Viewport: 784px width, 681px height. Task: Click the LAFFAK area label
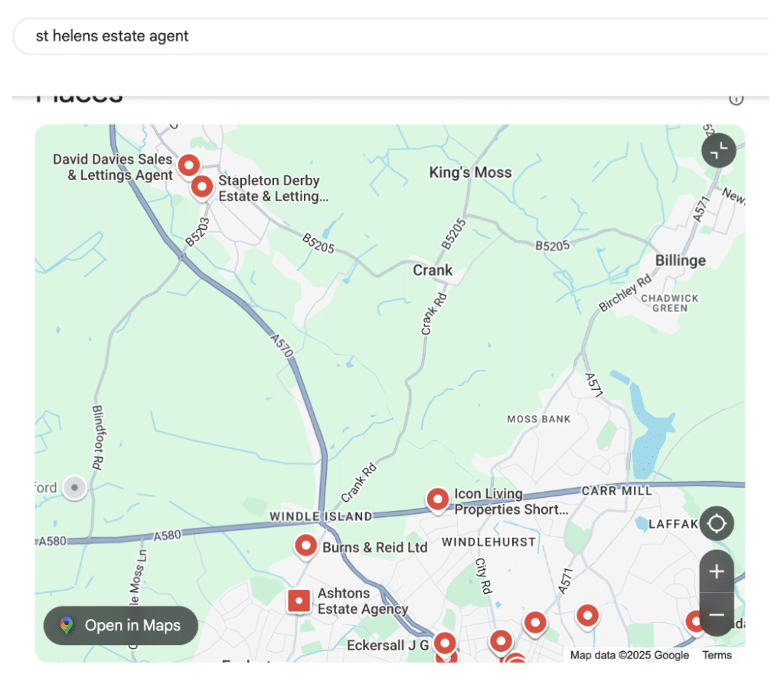click(x=673, y=524)
